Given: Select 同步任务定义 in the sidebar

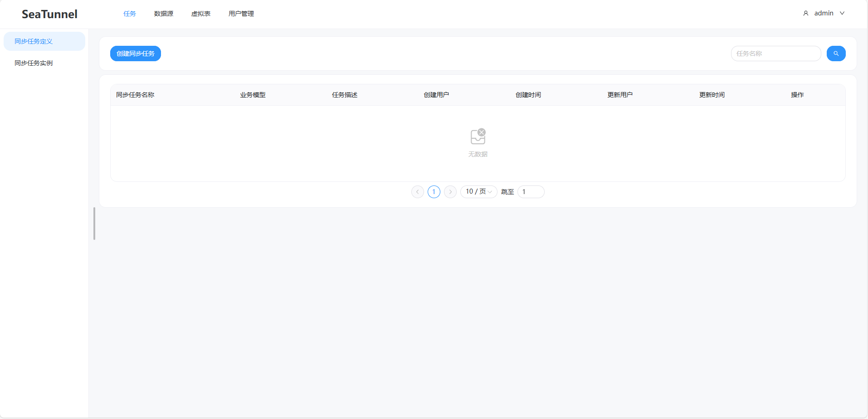Looking at the screenshot, I should tap(44, 41).
